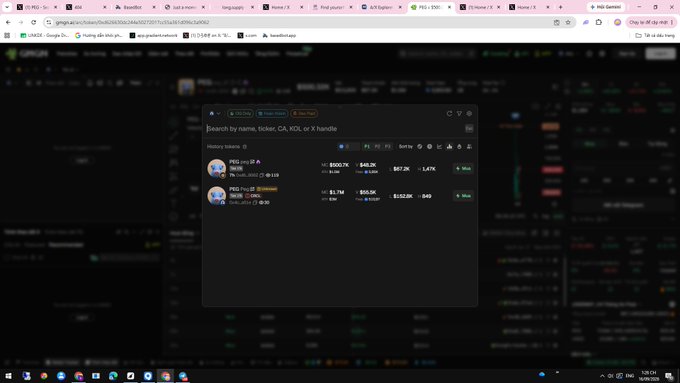The width and height of the screenshot is (680, 383).
Task: Click the Hỏi Gemini button
Action: 606,7
